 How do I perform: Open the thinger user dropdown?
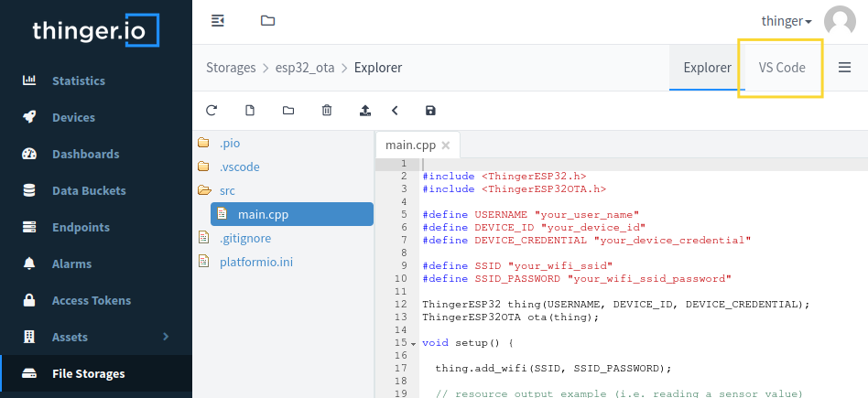coord(787,22)
